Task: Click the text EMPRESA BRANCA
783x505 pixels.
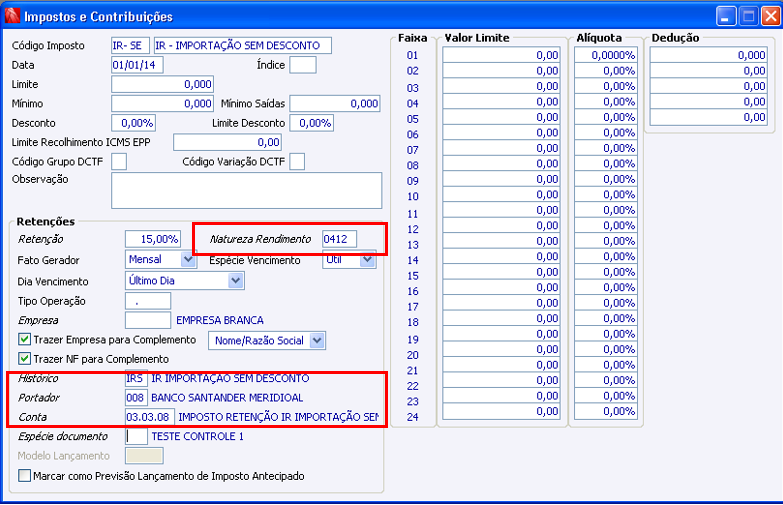Action: pos(220,320)
